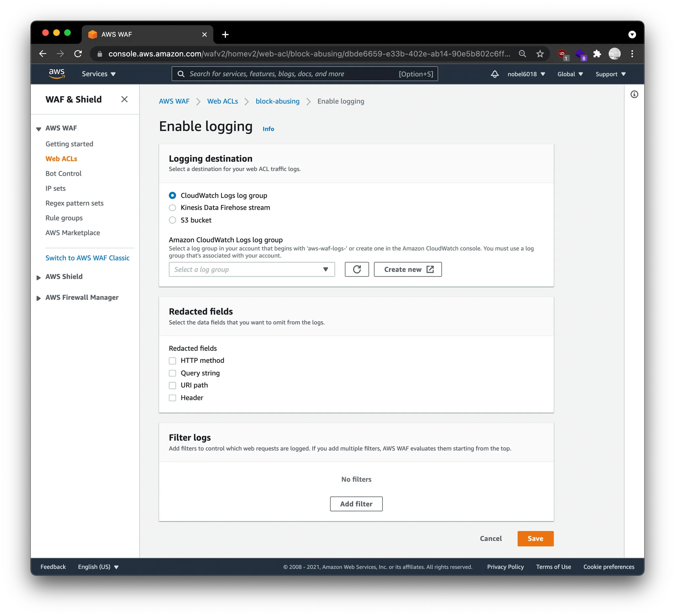Open the notifications bell icon
This screenshot has height=616, width=675.
494,74
